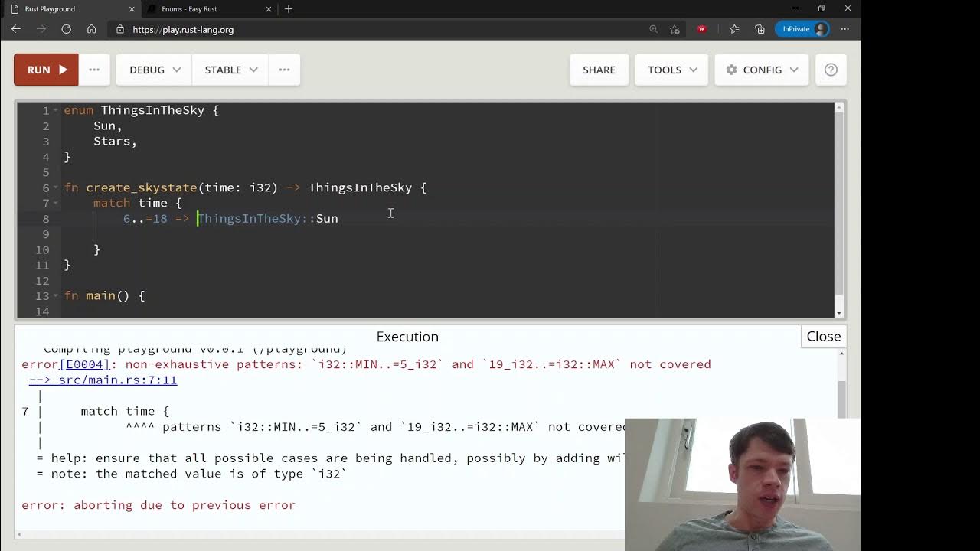Close the Execution output panel
Image resolution: width=980 pixels, height=551 pixels.
(823, 337)
